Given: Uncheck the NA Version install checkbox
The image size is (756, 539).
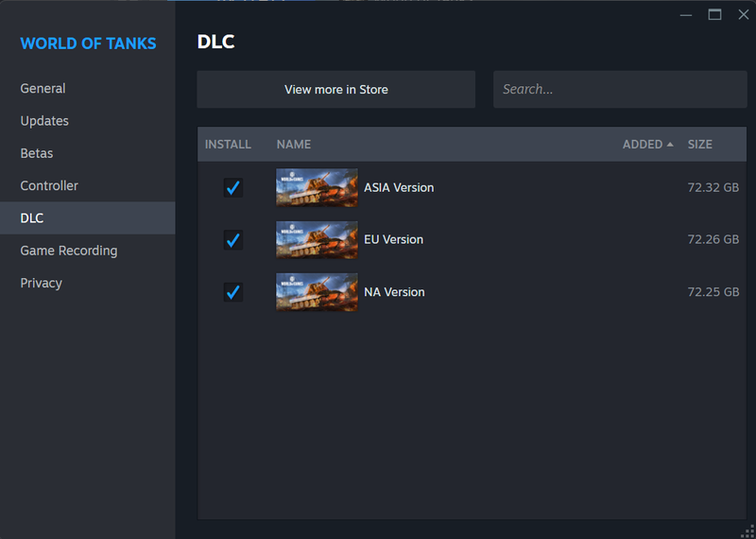Looking at the screenshot, I should pyautogui.click(x=233, y=292).
